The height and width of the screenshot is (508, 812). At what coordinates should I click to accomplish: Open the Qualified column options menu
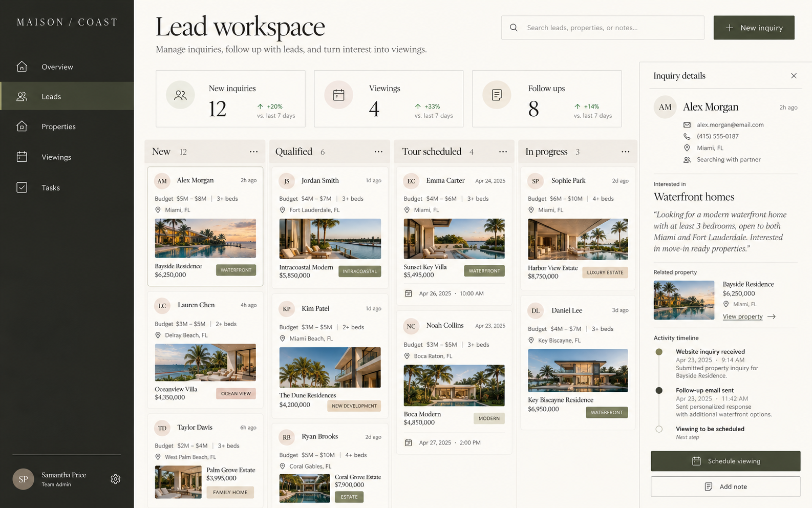(x=378, y=152)
